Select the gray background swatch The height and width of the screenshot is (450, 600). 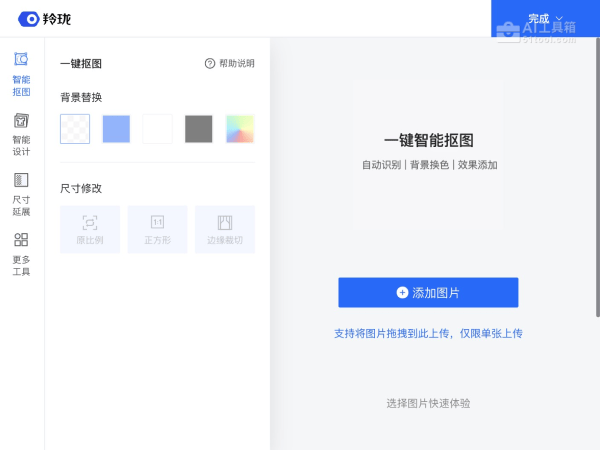coord(198,129)
